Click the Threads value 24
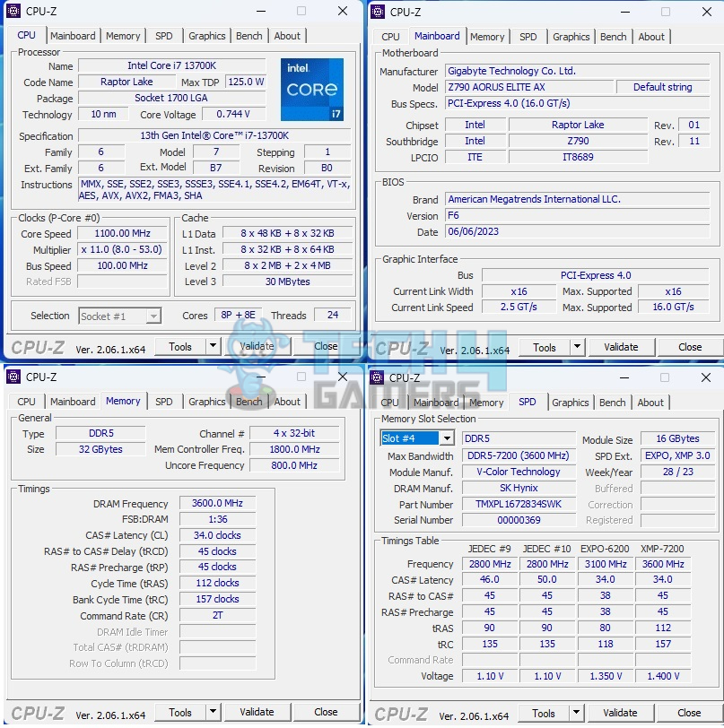The image size is (724, 728). pyautogui.click(x=333, y=315)
